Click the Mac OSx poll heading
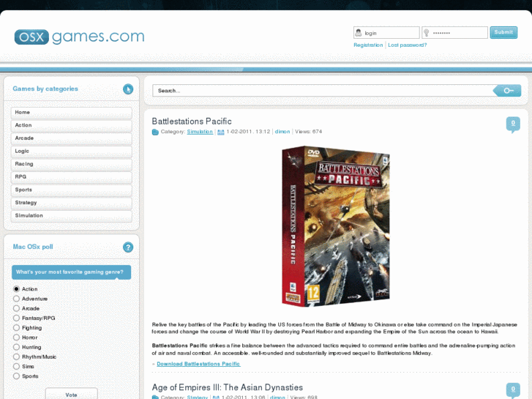The width and height of the screenshot is (532, 399). point(33,247)
